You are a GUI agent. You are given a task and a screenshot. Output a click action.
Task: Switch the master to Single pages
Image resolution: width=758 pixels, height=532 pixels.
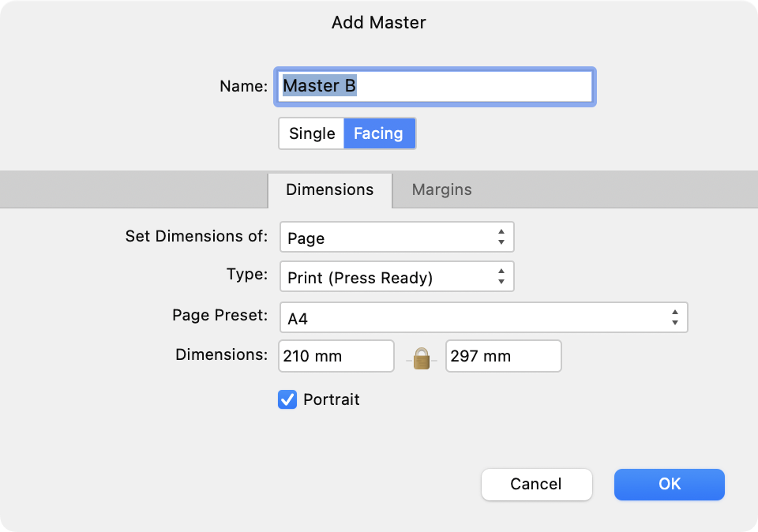310,133
